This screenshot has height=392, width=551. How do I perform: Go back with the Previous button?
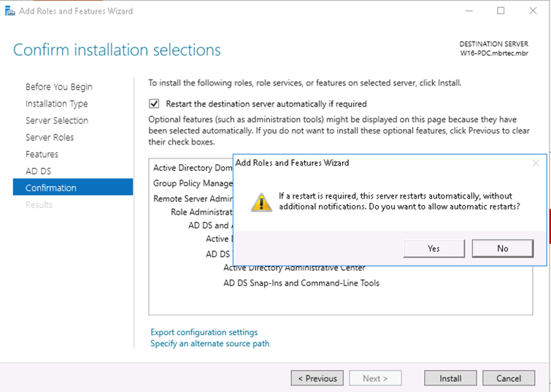[x=317, y=378]
